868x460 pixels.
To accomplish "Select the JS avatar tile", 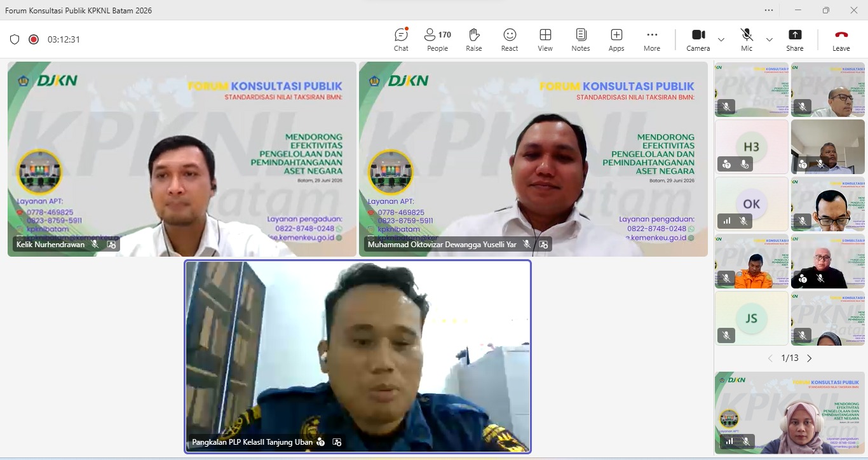I will coord(752,318).
